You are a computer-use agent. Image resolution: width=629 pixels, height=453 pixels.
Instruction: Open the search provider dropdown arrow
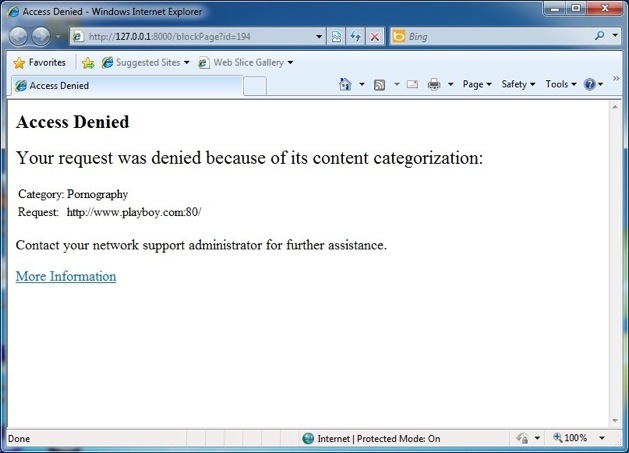[x=615, y=35]
